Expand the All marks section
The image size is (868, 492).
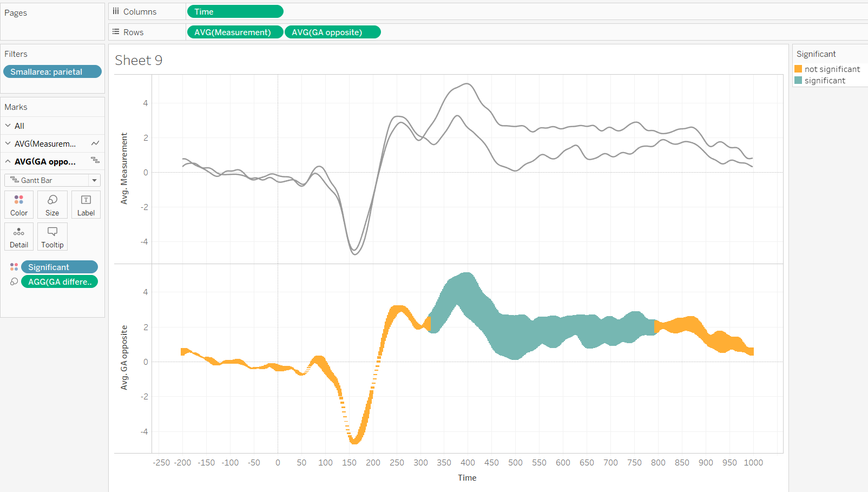point(8,126)
